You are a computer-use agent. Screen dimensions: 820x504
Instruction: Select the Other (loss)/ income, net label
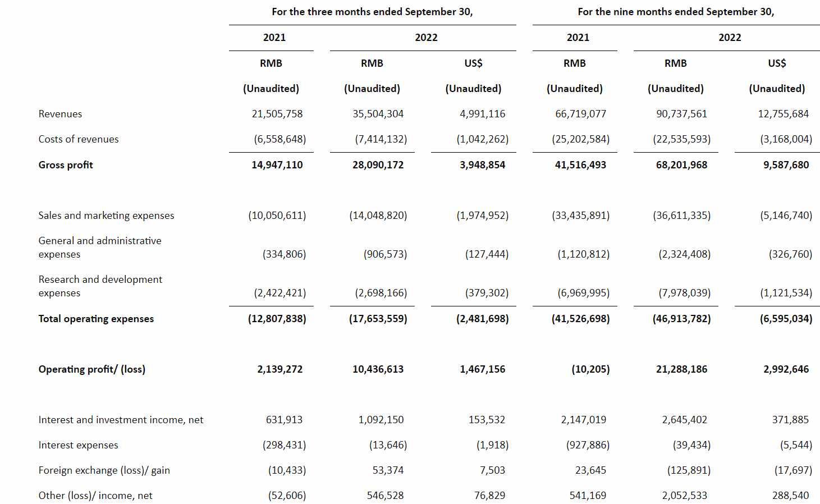click(x=95, y=496)
